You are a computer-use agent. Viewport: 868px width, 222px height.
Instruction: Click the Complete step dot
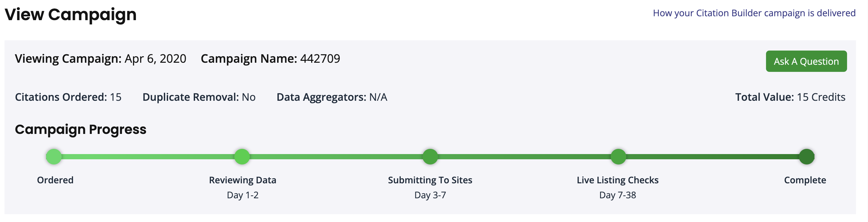806,157
